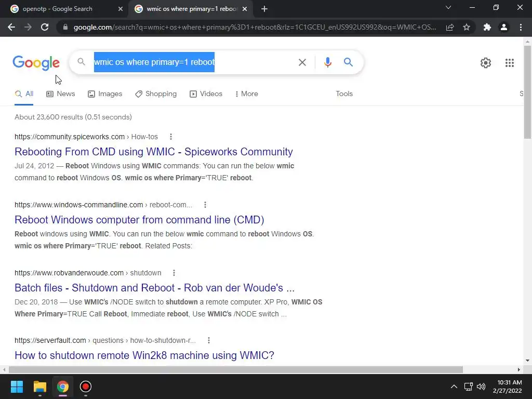Screen dimensions: 532x399
Task: Clear the search box with X
Action: 302,62
